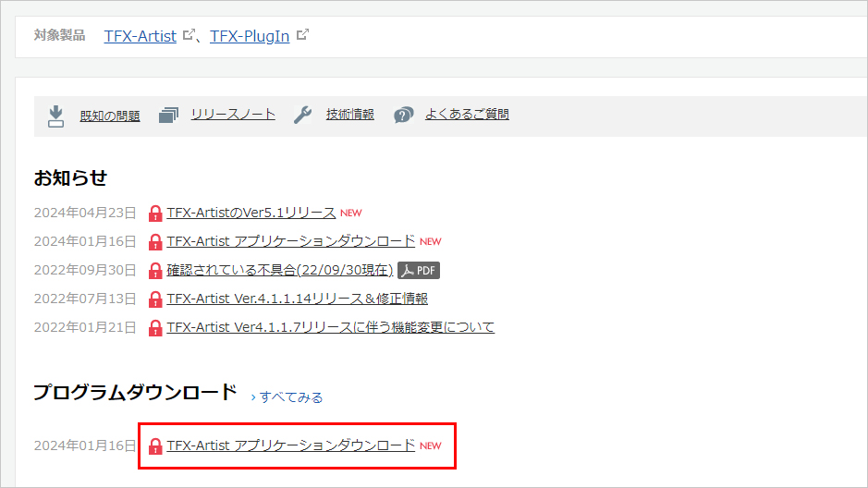868x488 pixels.
Task: Click the stacked pages icon beside リリースノート
Action: pos(168,116)
